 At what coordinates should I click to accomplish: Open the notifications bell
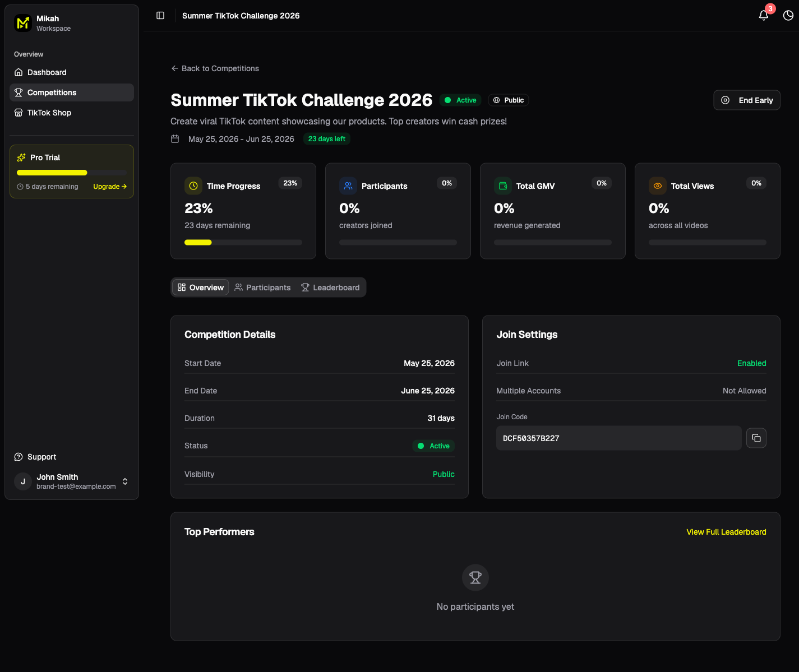tap(764, 16)
